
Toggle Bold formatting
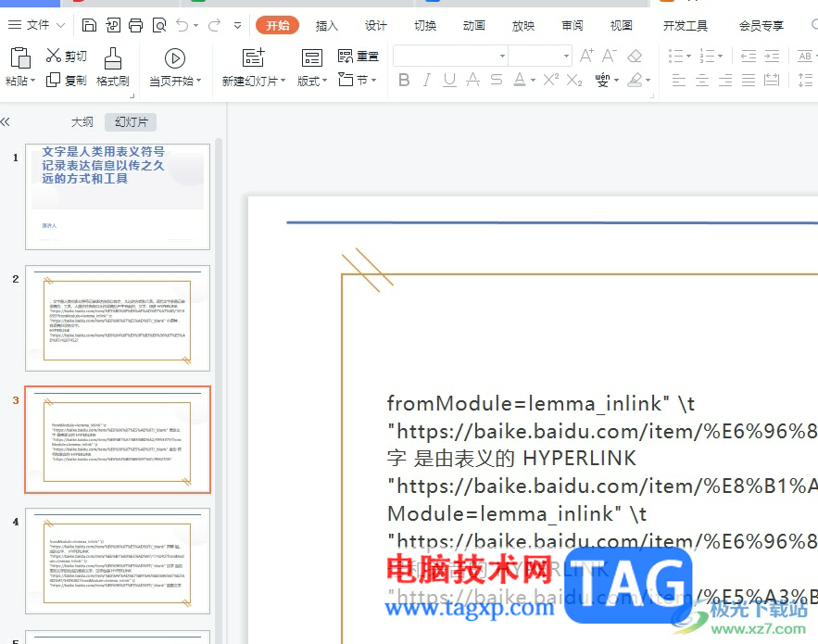tap(404, 80)
